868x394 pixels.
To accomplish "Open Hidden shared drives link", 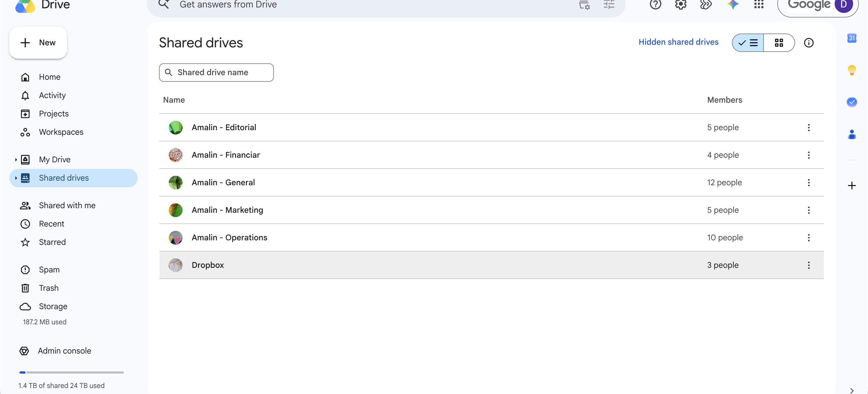I will 678,42.
